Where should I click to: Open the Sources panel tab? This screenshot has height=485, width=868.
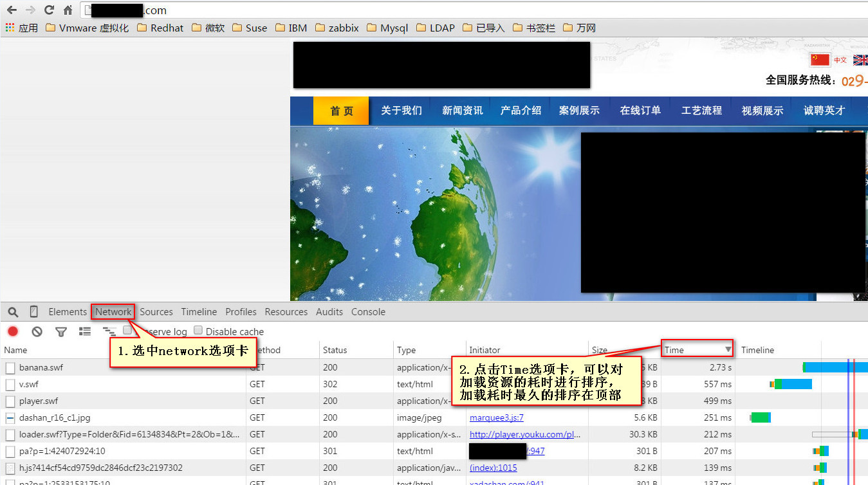tap(156, 311)
